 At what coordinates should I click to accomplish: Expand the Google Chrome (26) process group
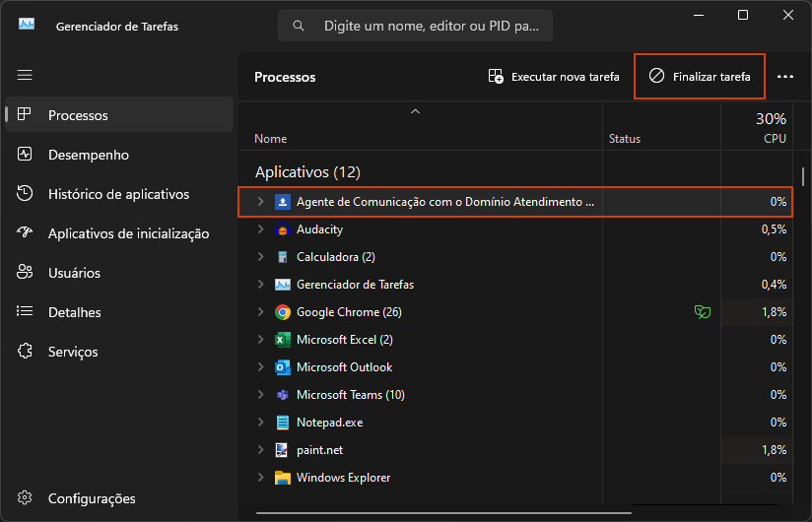(260, 312)
